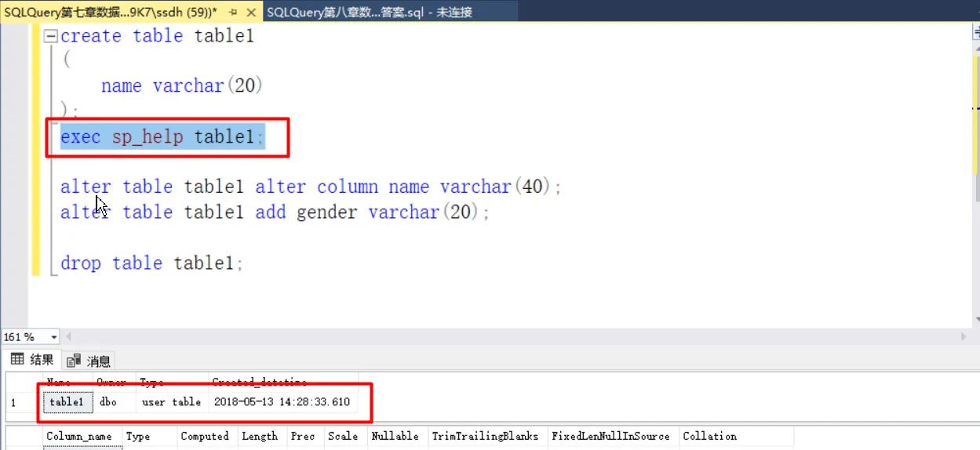The image size is (980, 450).
Task: Select the 2018-05-13 14:28:33.610 datetime cell
Action: [x=281, y=402]
